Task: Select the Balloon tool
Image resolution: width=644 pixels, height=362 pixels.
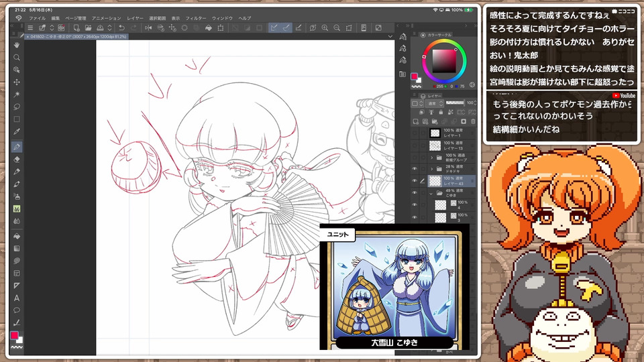Action: (16, 310)
